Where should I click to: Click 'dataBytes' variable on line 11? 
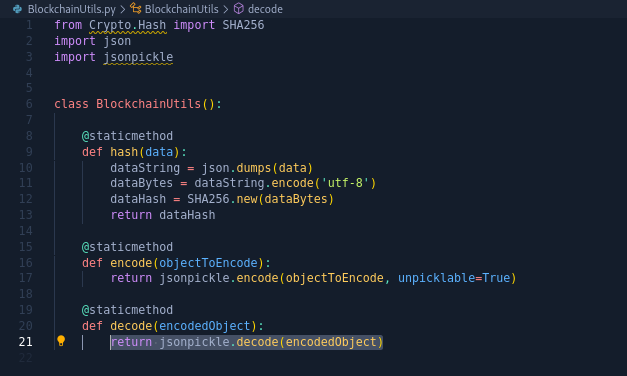point(142,183)
